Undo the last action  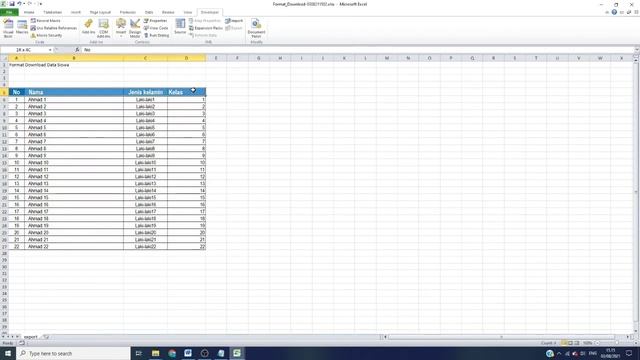click(19, 4)
